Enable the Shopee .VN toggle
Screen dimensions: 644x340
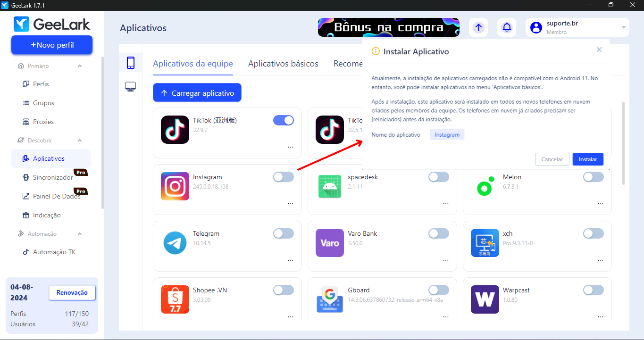pos(284,290)
